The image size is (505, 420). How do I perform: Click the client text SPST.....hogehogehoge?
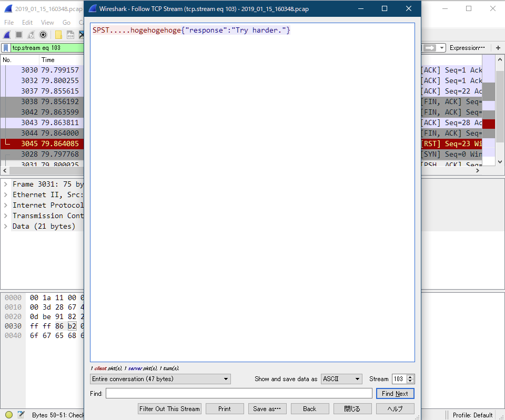(x=137, y=30)
